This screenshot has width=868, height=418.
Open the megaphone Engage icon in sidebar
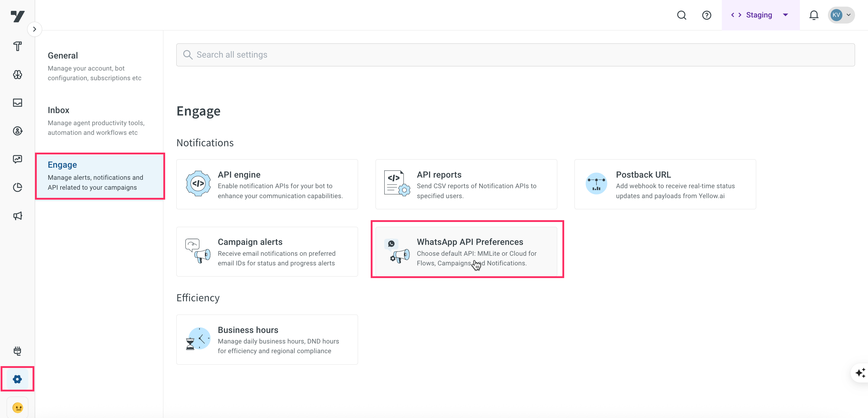pos(17,216)
